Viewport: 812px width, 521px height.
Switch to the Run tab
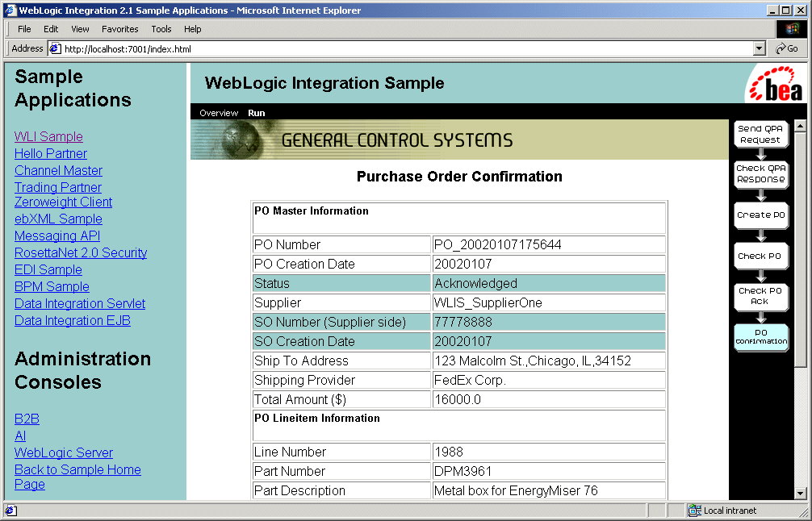(x=256, y=113)
